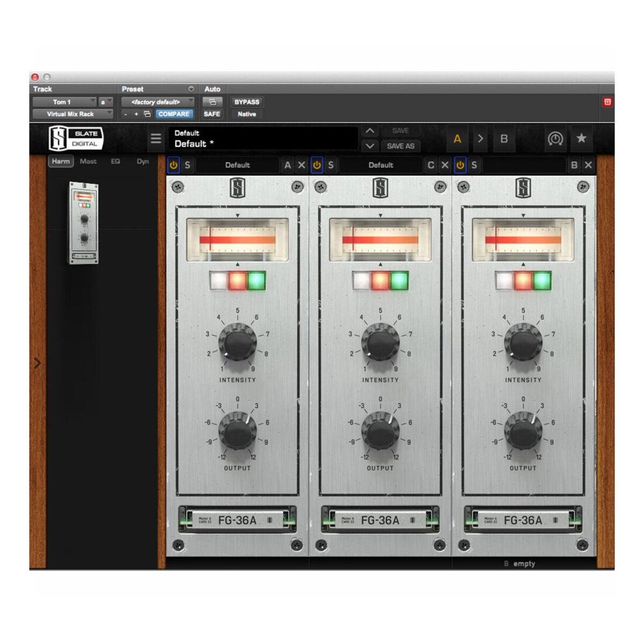Switch to the EQ module tab
Viewport: 644px width, 644px height.
[115, 162]
